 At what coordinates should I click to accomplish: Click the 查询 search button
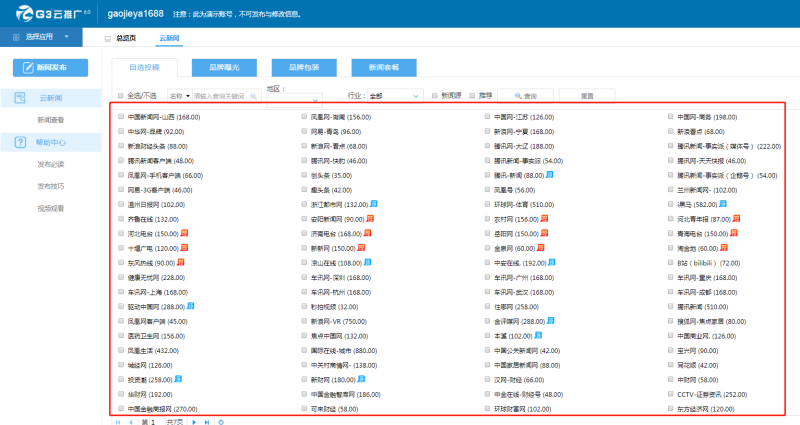[526, 96]
